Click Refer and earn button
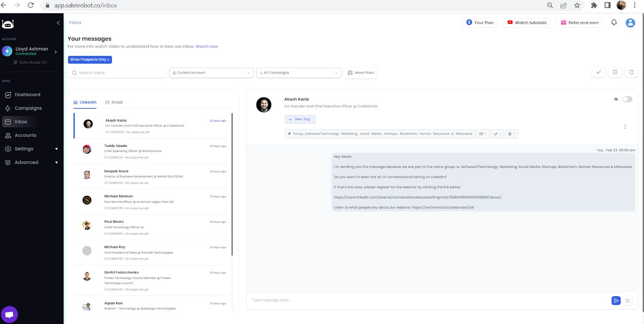This screenshot has width=644, height=324. [580, 23]
